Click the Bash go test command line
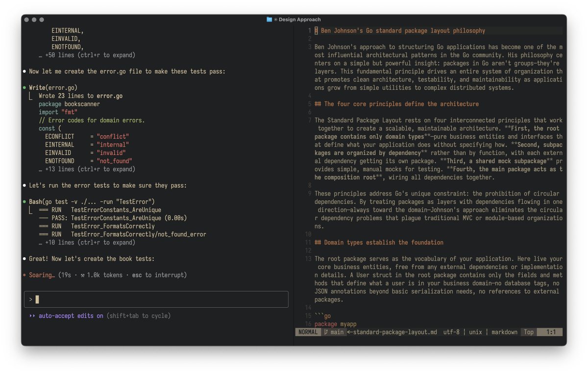Screen dimensions: 588x374 coord(92,202)
